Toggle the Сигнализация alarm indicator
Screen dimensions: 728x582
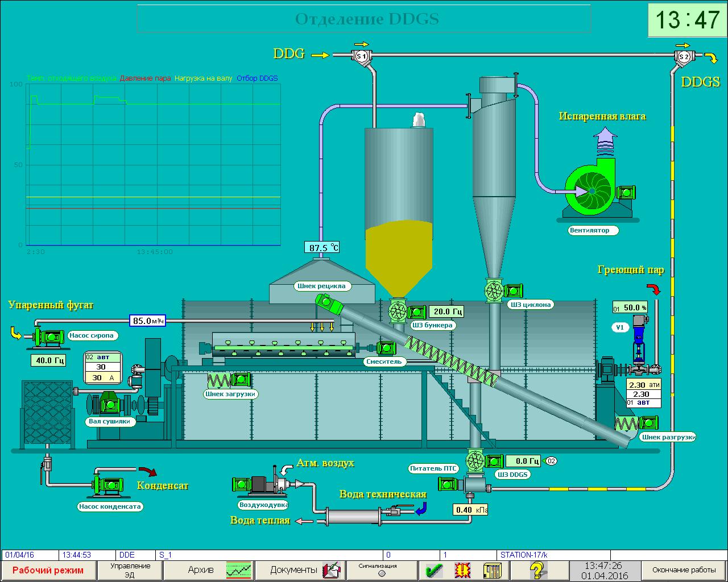point(381,573)
